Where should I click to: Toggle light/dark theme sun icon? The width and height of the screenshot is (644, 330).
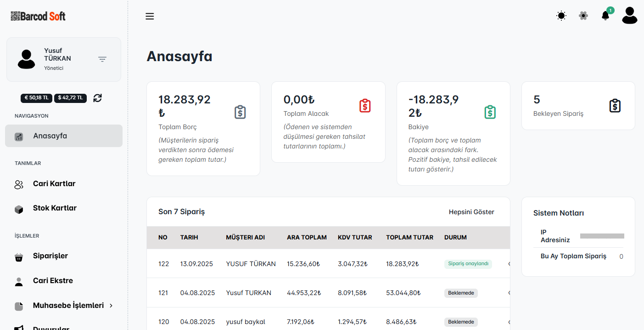[x=561, y=16]
